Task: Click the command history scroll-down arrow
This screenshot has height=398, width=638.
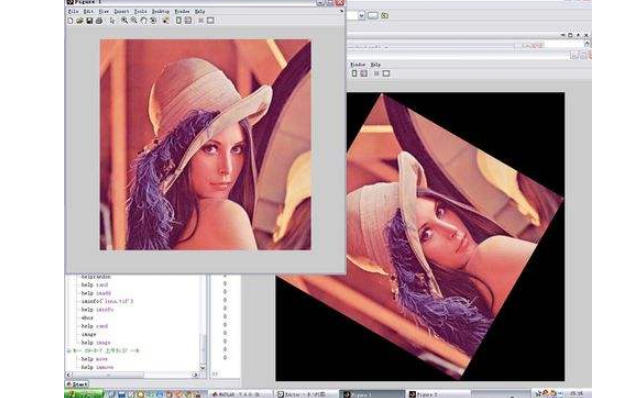Action: [x=203, y=367]
